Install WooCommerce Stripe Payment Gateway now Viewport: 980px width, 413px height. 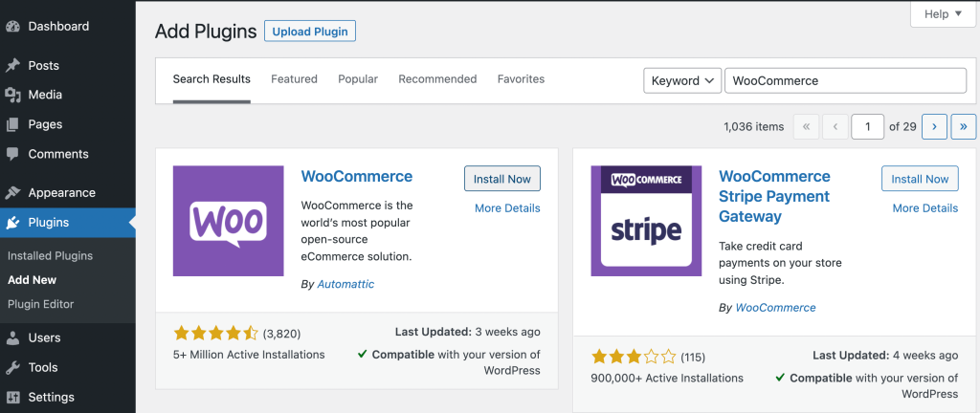[920, 179]
